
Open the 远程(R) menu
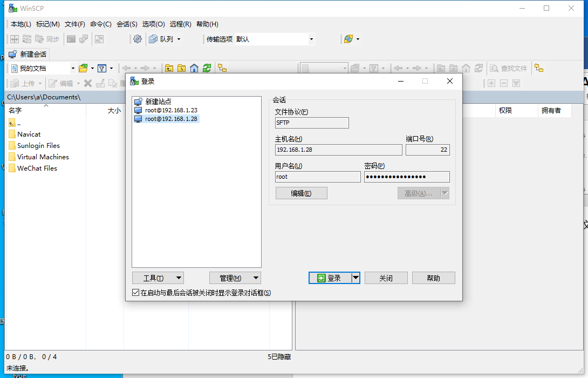click(x=180, y=24)
